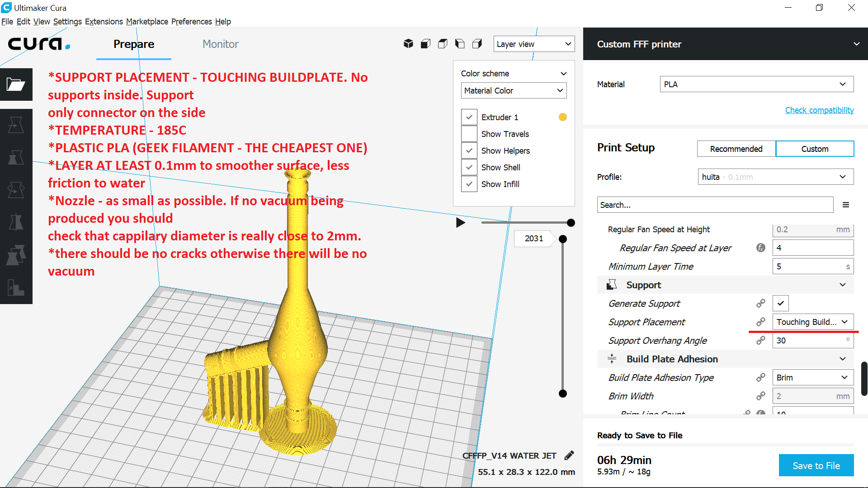Switch to 3D perspective camera view
Image resolution: width=868 pixels, height=488 pixels.
408,44
